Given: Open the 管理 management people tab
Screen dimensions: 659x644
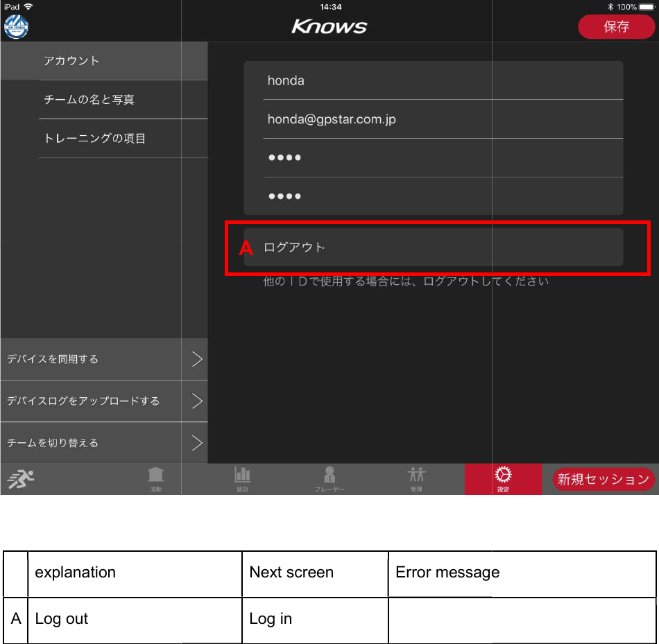Looking at the screenshot, I should pyautogui.click(x=416, y=479).
